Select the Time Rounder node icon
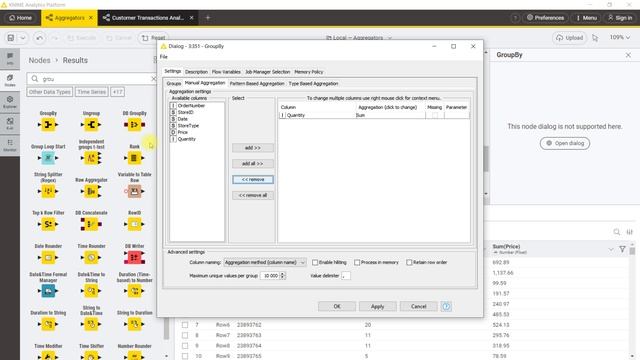This screenshot has width=640, height=360. [91, 258]
